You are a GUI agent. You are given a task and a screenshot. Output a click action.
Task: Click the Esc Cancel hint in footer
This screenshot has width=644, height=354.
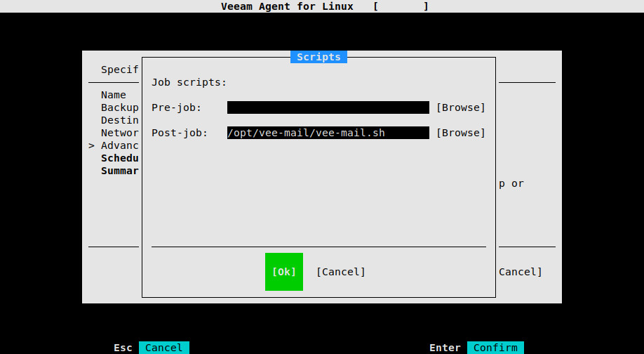151,348
